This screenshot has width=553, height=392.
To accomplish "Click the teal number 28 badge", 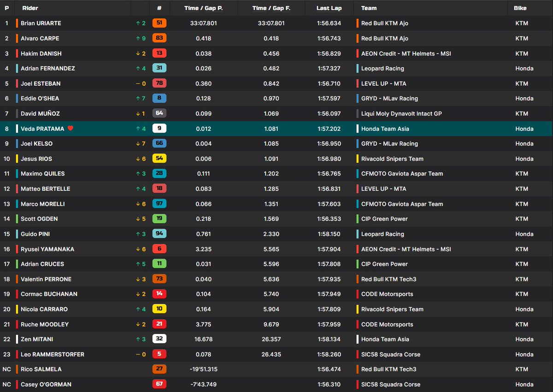I will coord(159,174).
